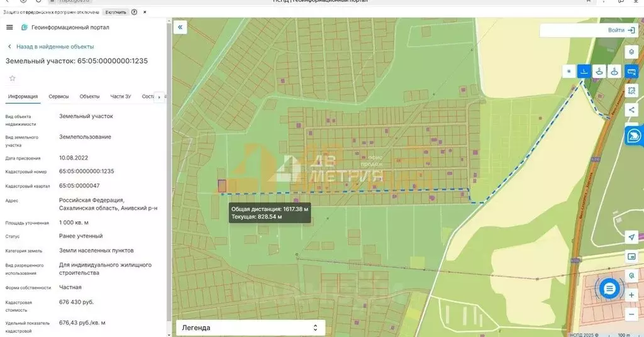Expand the Легенда legend dropdown

point(250,328)
